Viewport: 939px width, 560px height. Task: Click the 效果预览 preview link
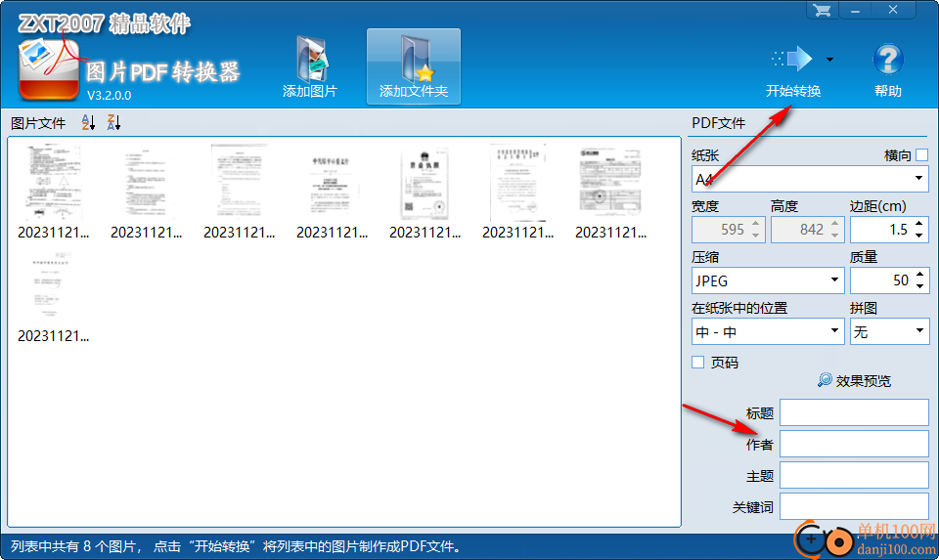(x=863, y=380)
